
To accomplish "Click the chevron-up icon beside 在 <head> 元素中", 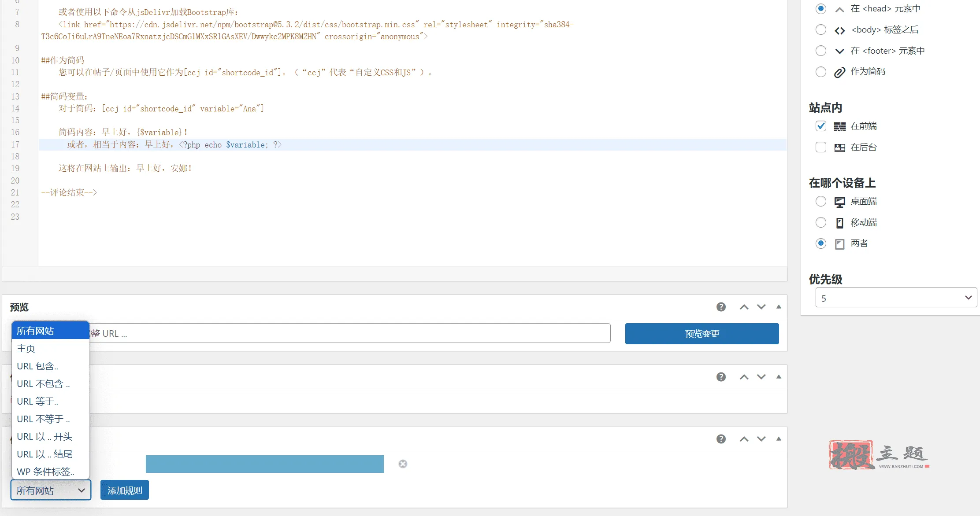I will pos(839,9).
